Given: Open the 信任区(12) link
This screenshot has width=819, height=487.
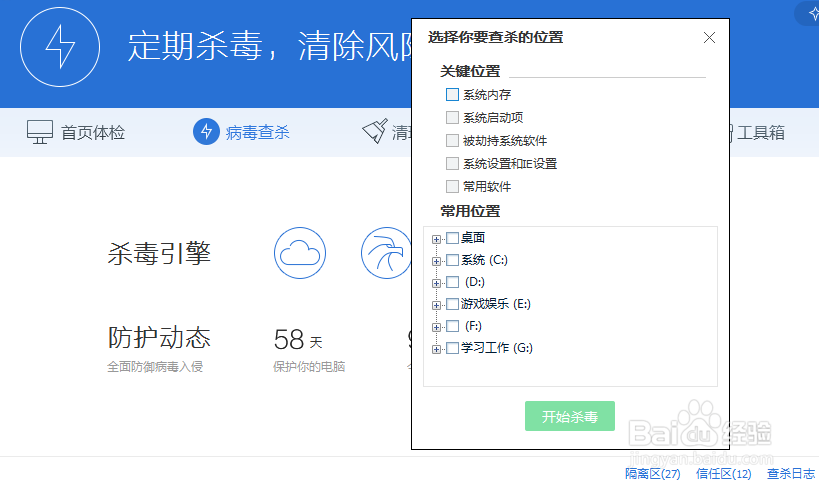Looking at the screenshot, I should (723, 473).
